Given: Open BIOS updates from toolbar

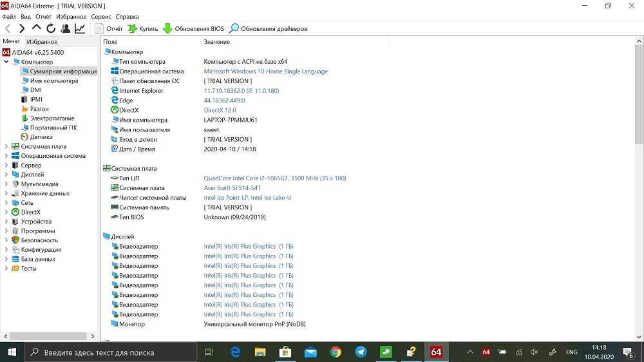Looking at the screenshot, I should (193, 28).
